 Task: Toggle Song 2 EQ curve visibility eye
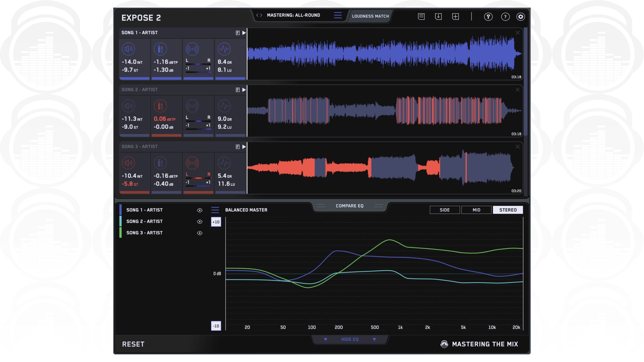point(200,222)
